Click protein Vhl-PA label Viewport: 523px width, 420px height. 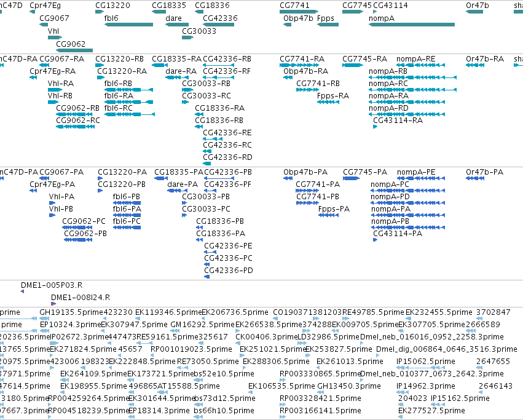click(x=61, y=196)
